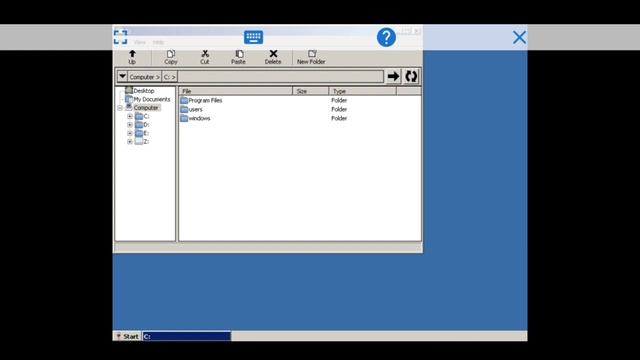Click the users folder icon

pos(184,109)
